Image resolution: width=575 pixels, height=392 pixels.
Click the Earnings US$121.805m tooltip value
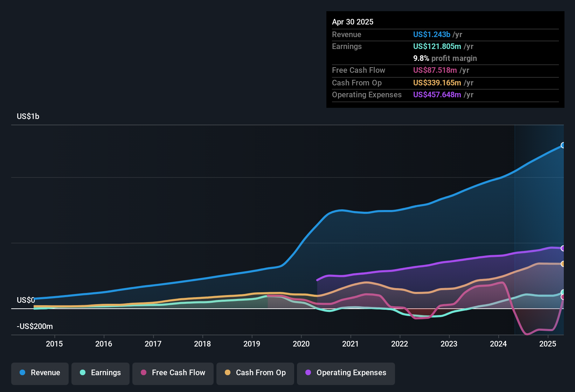coord(437,46)
